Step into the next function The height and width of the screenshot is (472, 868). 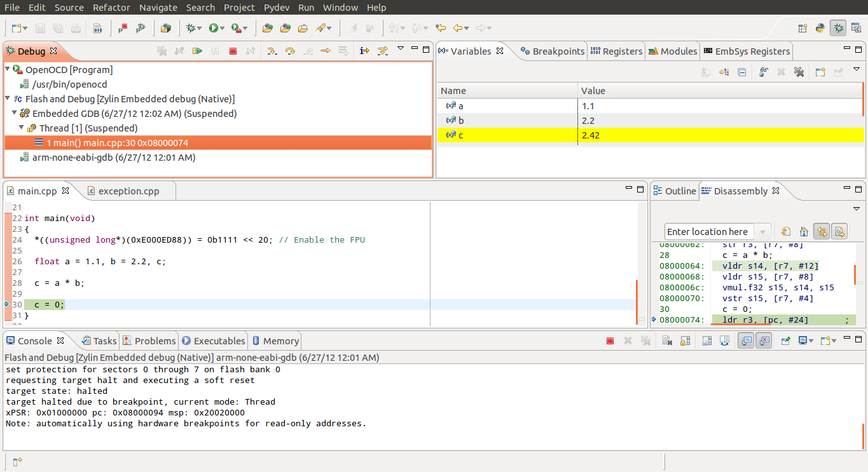(272, 50)
